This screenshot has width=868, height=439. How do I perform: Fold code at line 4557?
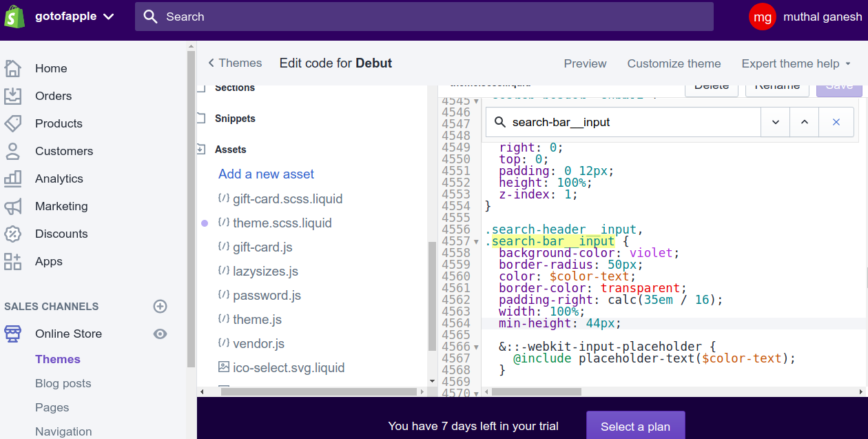[x=476, y=242]
